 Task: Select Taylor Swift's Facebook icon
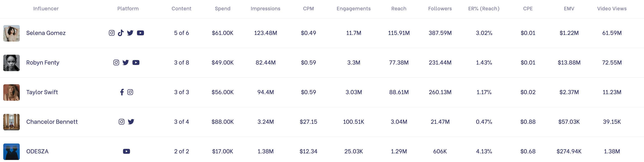122,92
